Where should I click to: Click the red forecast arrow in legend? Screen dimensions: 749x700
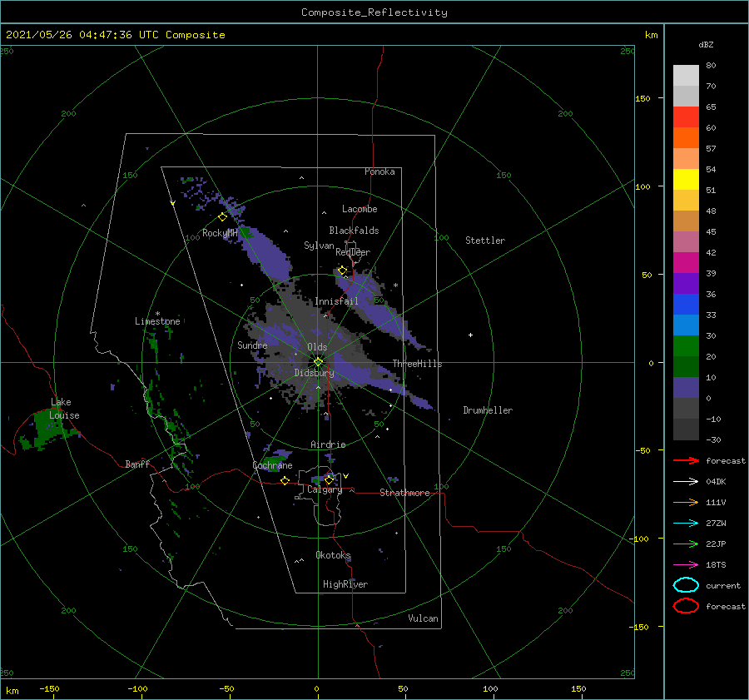(x=686, y=460)
